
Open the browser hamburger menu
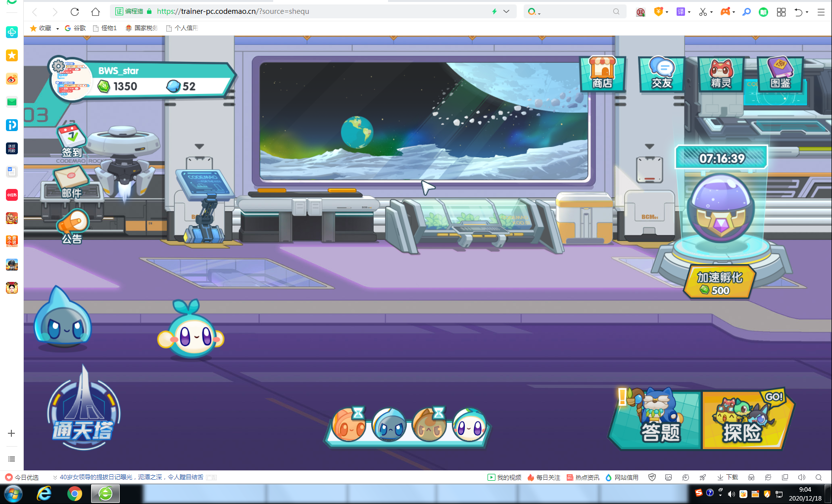[821, 12]
